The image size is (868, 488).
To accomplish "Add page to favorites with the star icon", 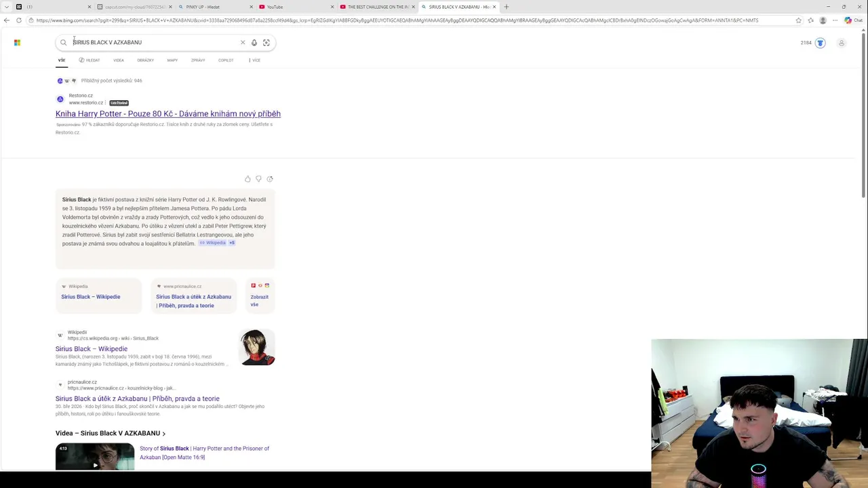I will [798, 20].
